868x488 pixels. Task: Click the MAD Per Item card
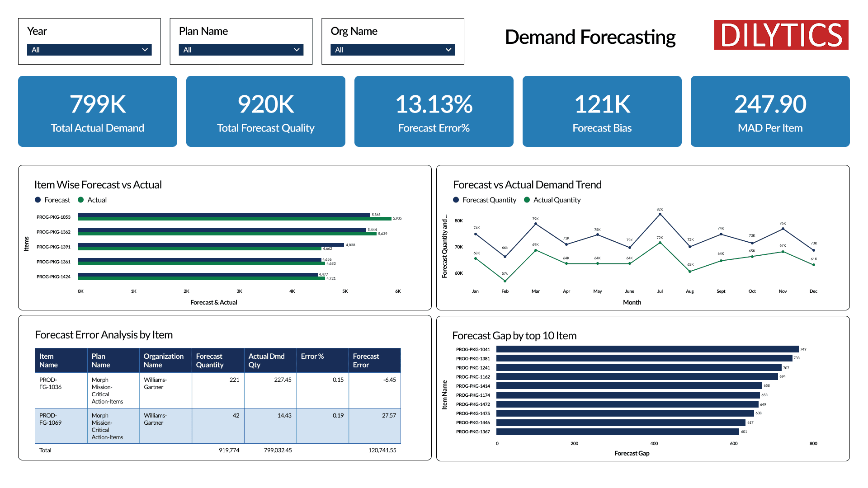point(770,111)
